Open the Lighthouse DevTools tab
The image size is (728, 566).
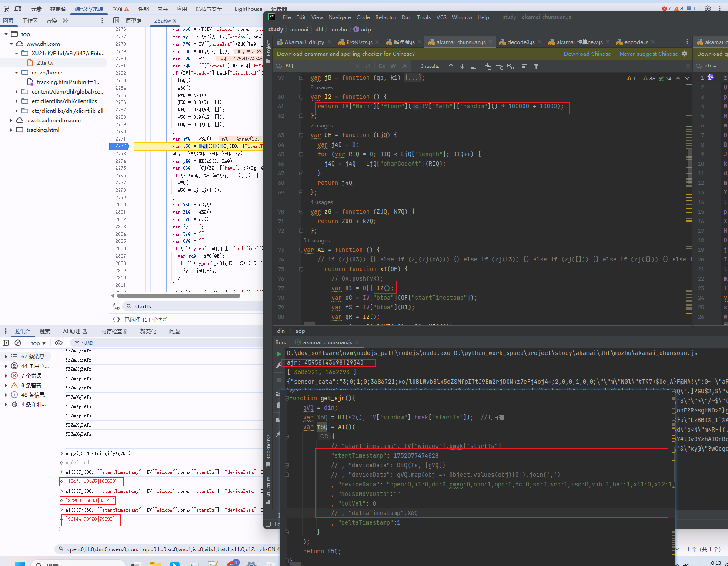pyautogui.click(x=248, y=9)
